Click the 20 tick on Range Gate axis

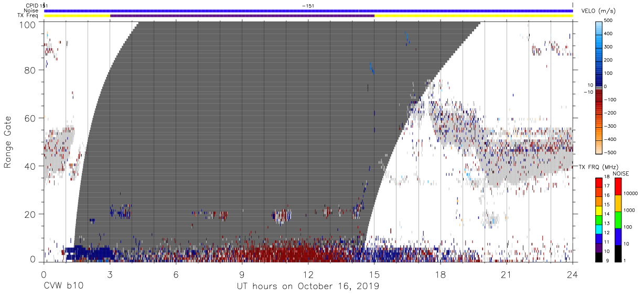pos(31,214)
